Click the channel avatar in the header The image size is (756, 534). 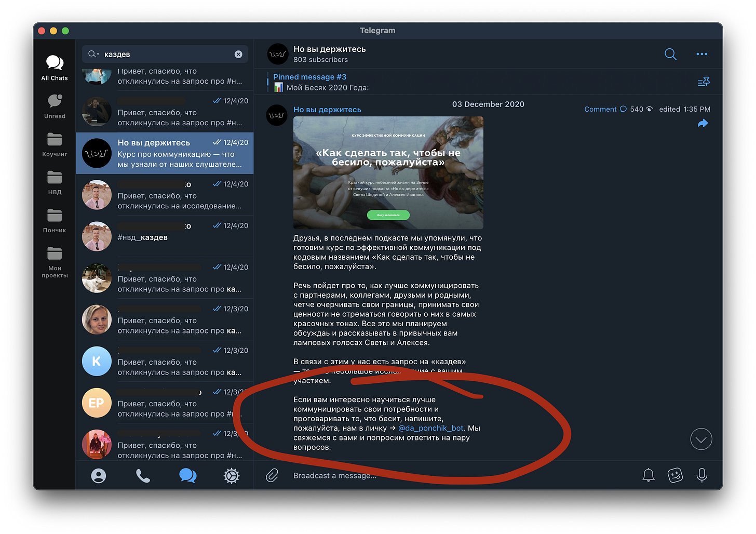click(x=278, y=54)
